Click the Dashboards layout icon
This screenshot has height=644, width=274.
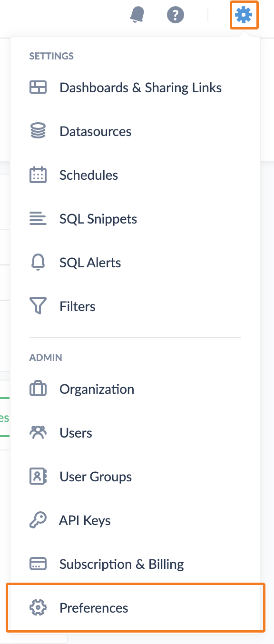38,88
